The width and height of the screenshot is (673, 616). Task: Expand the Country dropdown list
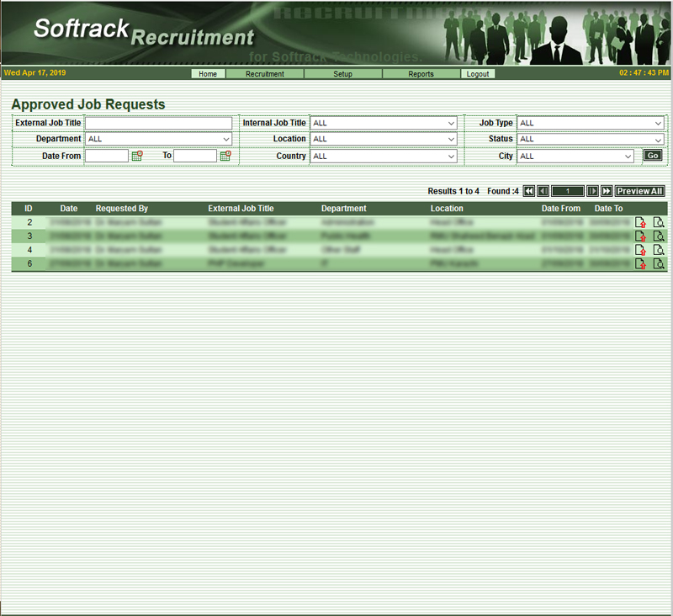(384, 156)
